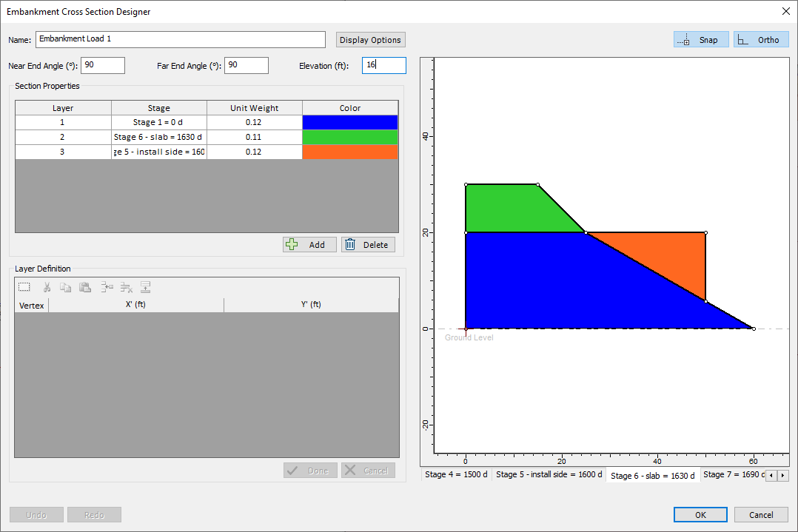Click the insert row icon
Image resolution: width=798 pixels, height=532 pixels.
pos(107,287)
